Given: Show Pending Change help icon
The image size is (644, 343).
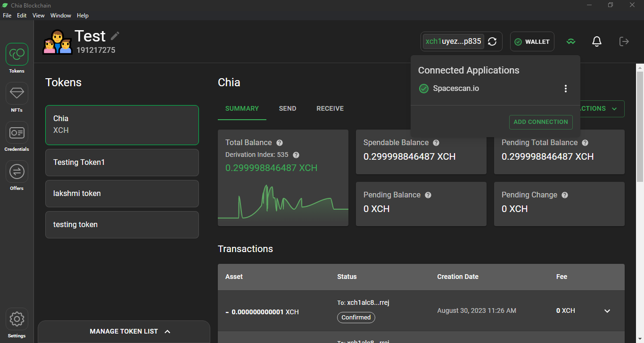Looking at the screenshot, I should (x=565, y=195).
